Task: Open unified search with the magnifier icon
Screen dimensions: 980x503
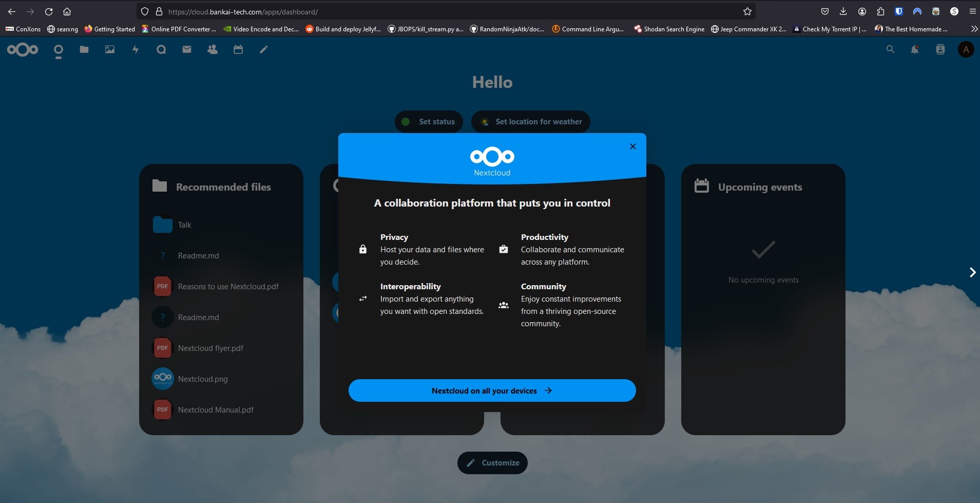Action: [x=890, y=49]
